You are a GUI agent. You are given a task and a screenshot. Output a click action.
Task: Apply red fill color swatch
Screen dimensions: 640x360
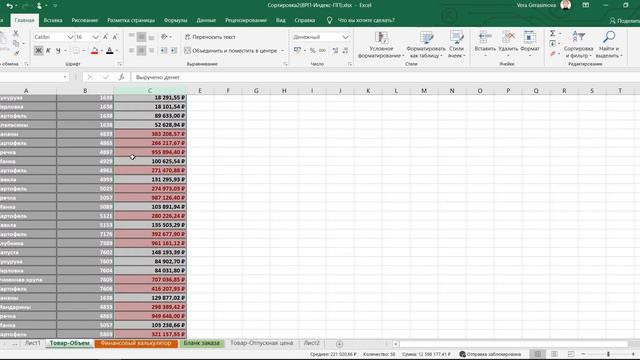click(94, 51)
